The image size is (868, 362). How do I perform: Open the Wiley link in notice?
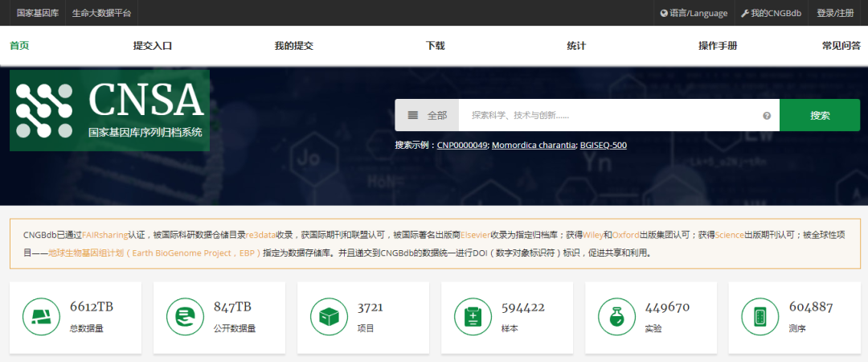(x=593, y=235)
